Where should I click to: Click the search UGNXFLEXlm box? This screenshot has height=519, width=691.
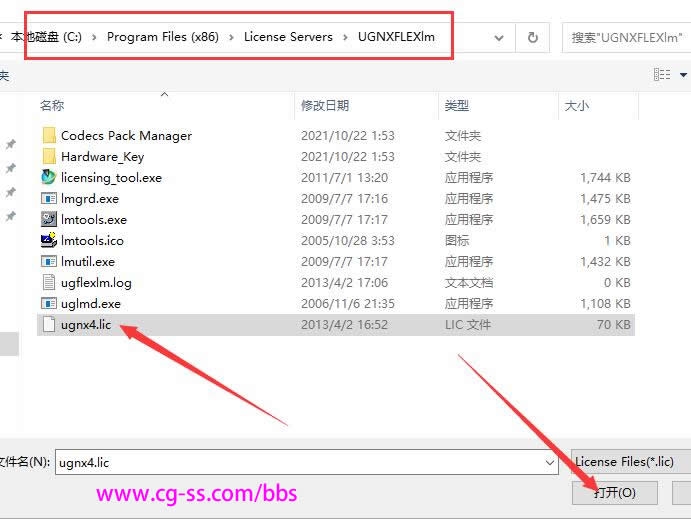(627, 38)
